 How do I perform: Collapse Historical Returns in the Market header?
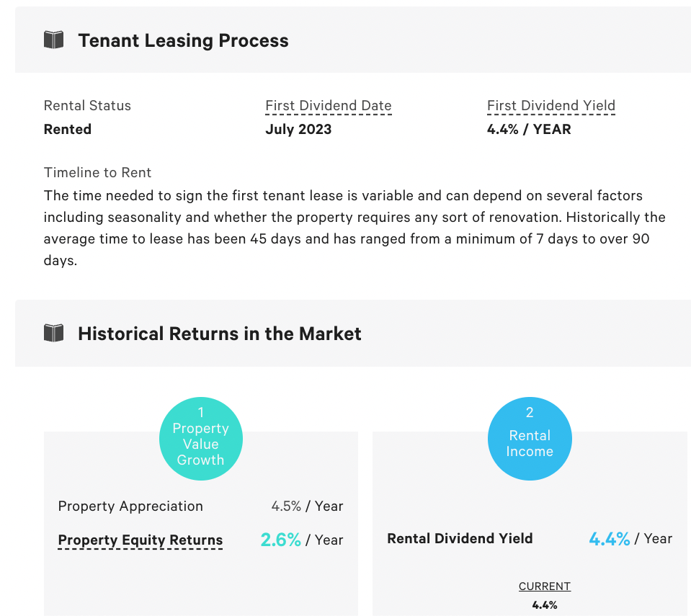coord(353,333)
